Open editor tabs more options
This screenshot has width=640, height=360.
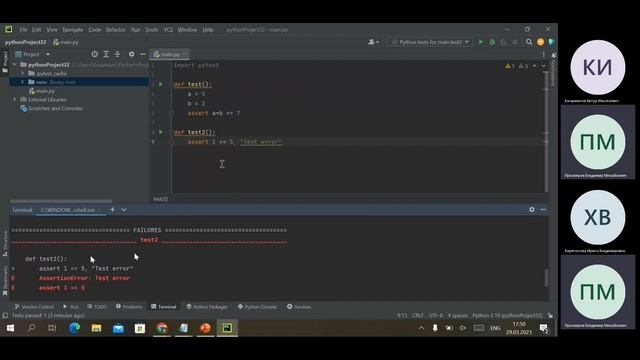(543, 54)
